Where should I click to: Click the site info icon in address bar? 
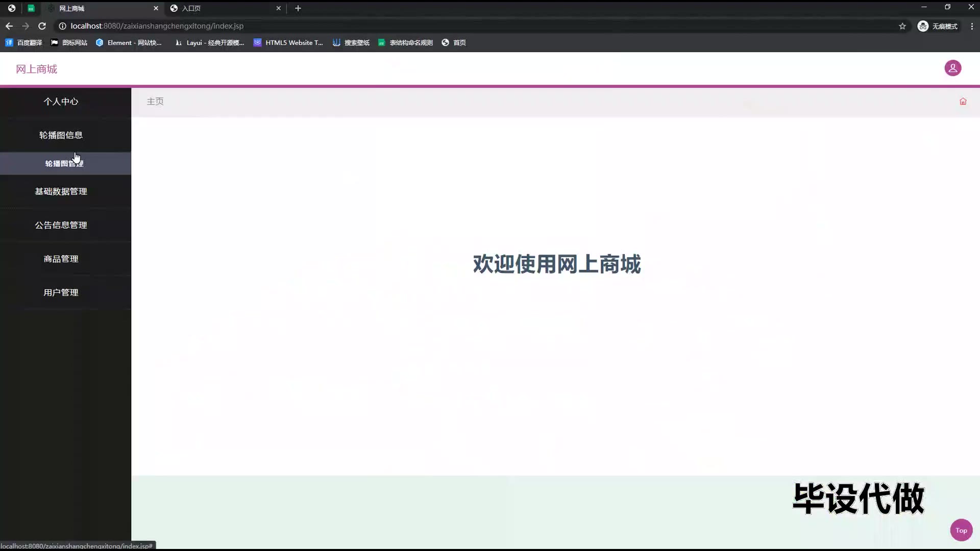pos(62,26)
